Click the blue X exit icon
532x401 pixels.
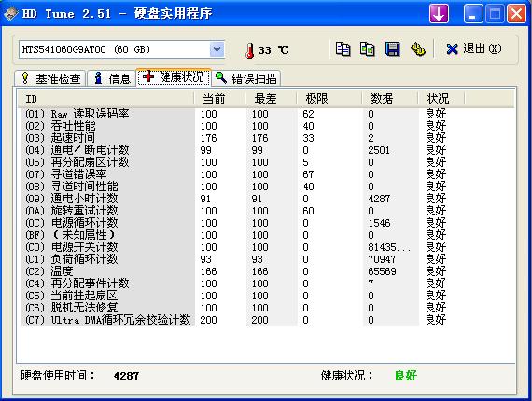pyautogui.click(x=452, y=49)
